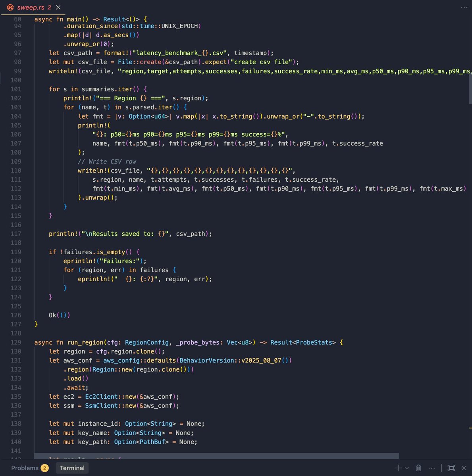Image resolution: width=472 pixels, height=476 pixels.
Task: Click line number 100
Action: pos(16,80)
